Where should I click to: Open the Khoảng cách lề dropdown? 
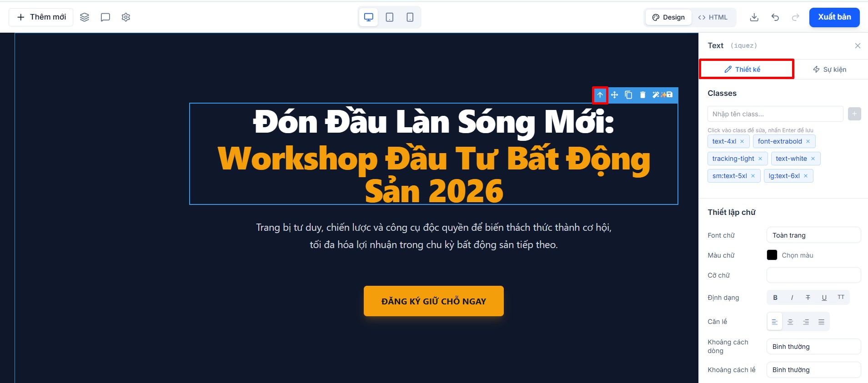point(813,370)
